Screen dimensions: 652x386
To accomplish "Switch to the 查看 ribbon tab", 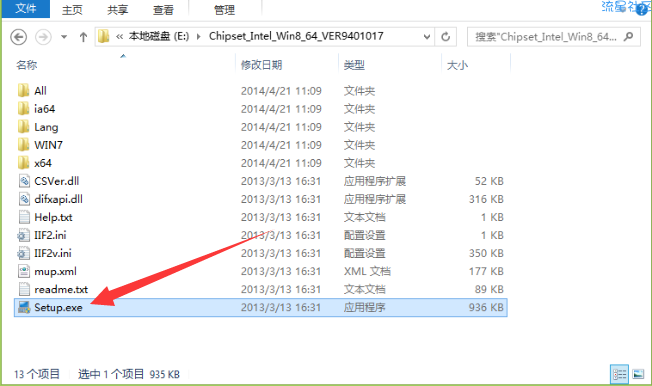I will (163, 10).
